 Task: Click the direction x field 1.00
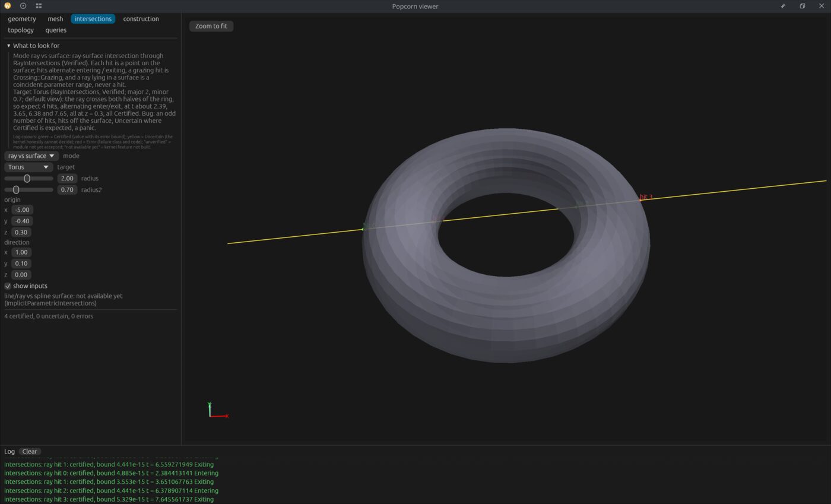(21, 252)
